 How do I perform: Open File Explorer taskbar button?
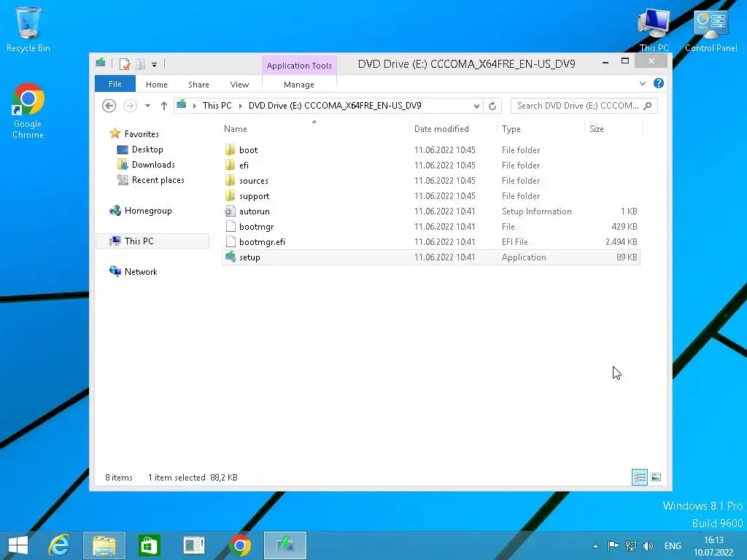(104, 545)
